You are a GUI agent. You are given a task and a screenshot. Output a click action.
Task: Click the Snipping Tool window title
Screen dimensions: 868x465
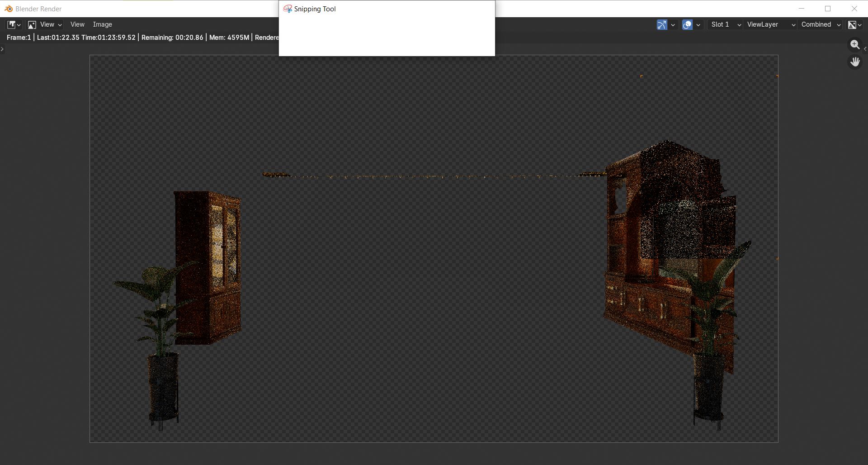pyautogui.click(x=315, y=9)
